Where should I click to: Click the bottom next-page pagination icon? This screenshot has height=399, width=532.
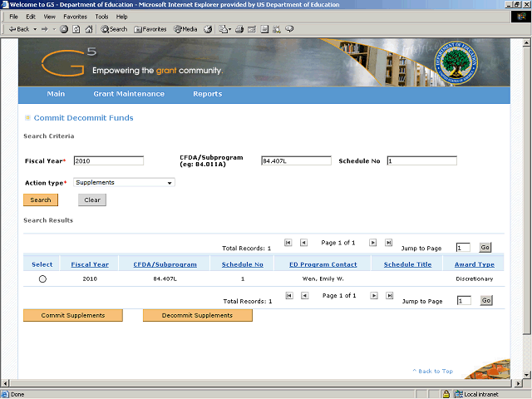374,296
